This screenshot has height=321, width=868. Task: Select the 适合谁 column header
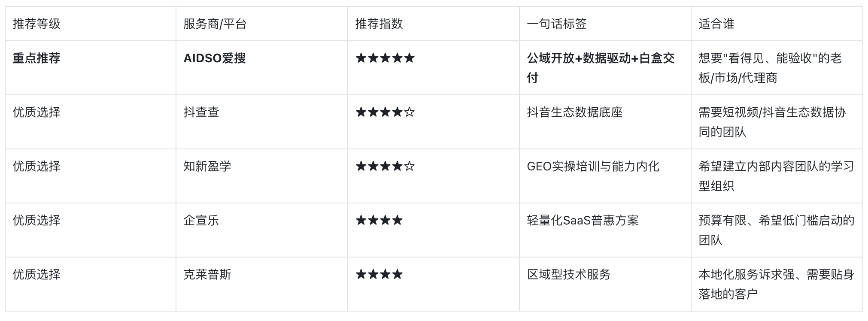716,24
